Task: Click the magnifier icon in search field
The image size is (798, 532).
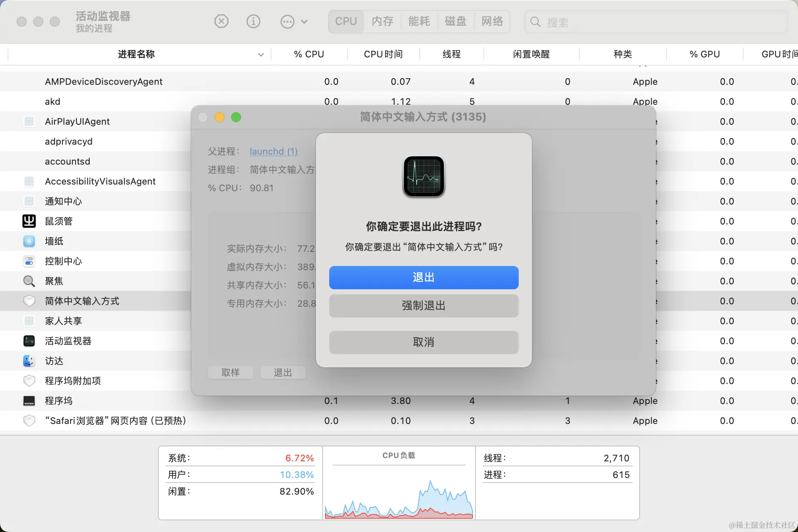Action: click(x=535, y=22)
